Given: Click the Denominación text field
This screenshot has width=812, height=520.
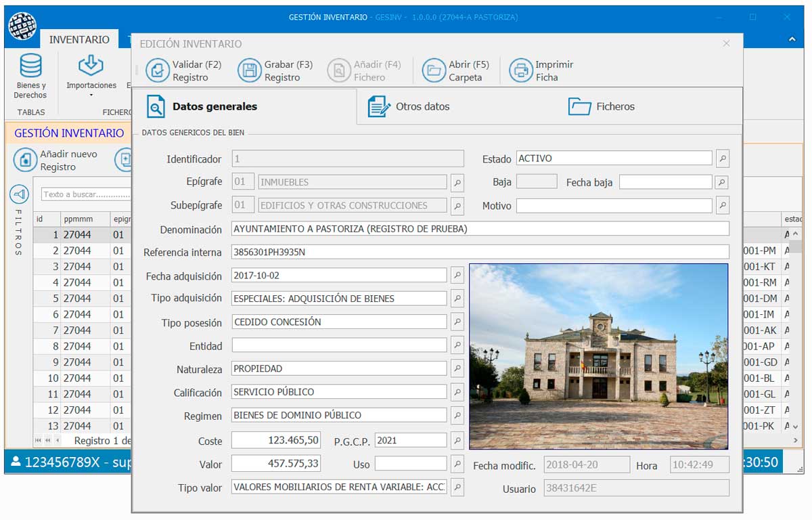Looking at the screenshot, I should coord(480,229).
